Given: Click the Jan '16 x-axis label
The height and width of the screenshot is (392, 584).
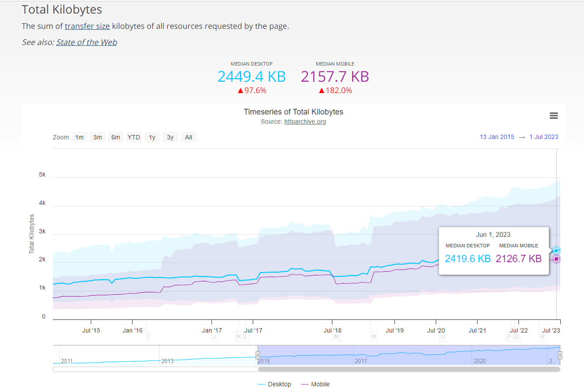Looking at the screenshot, I should (x=133, y=330).
